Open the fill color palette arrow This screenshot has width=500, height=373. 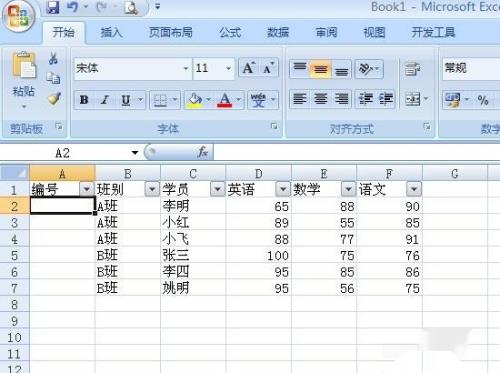pyautogui.click(x=209, y=99)
